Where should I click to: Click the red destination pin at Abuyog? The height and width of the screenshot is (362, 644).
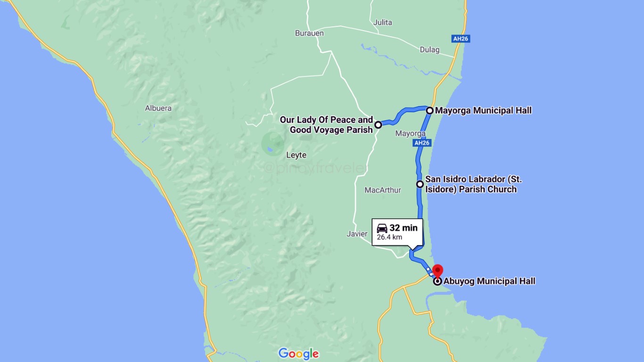(438, 271)
